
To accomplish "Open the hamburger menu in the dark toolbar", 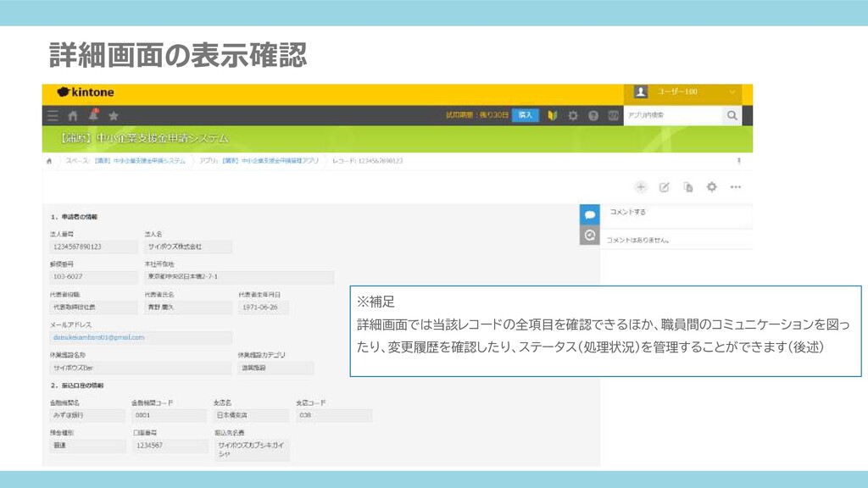I will pos(53,115).
